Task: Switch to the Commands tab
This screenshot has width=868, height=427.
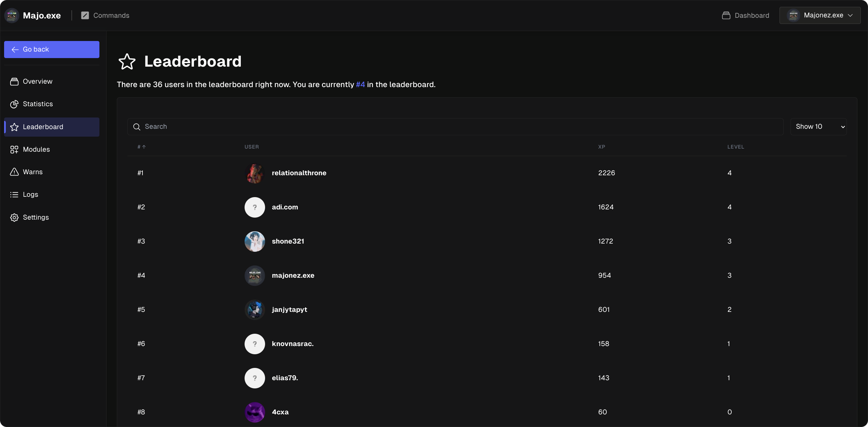Action: click(x=106, y=15)
